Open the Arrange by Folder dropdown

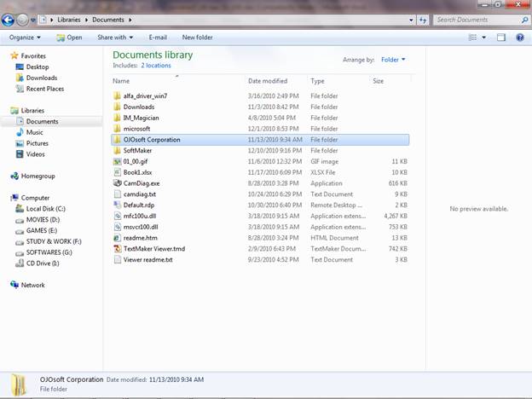393,60
